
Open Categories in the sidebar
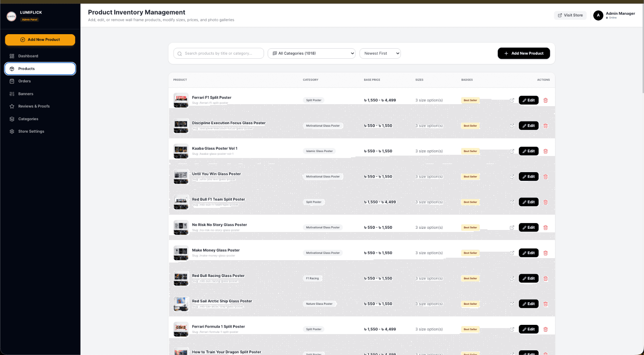40,119
